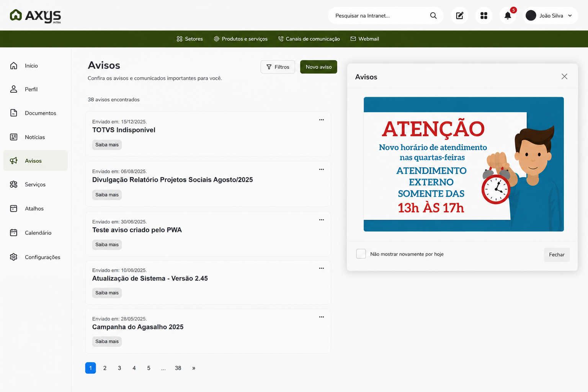Viewport: 588px width, 392px height.
Task: Go to pagination page 4
Action: point(134,368)
